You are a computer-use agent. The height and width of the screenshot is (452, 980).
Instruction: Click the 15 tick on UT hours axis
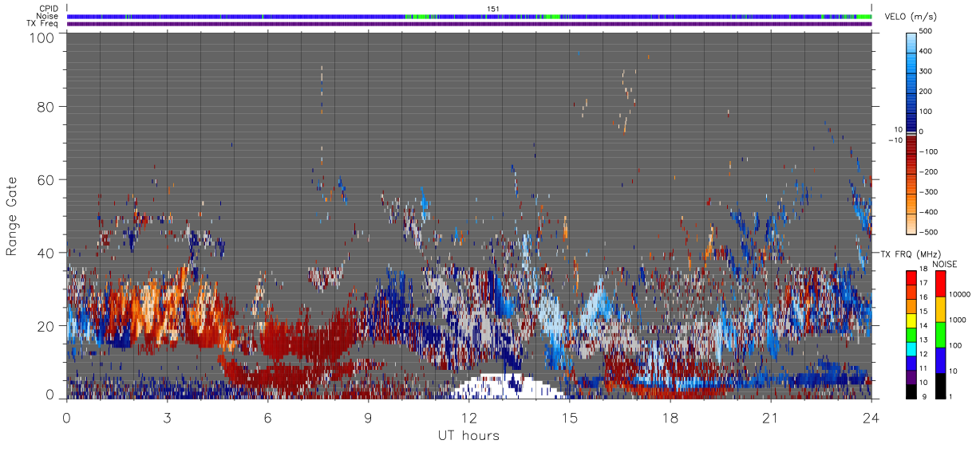pyautogui.click(x=570, y=418)
